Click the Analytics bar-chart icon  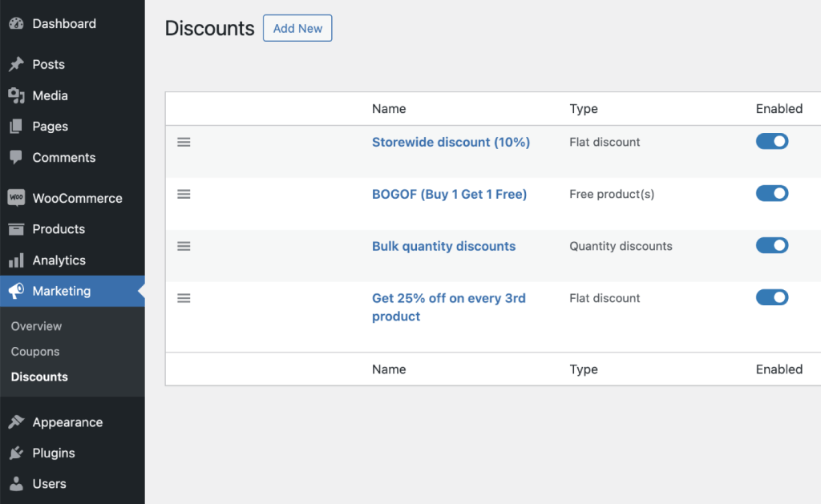click(18, 260)
